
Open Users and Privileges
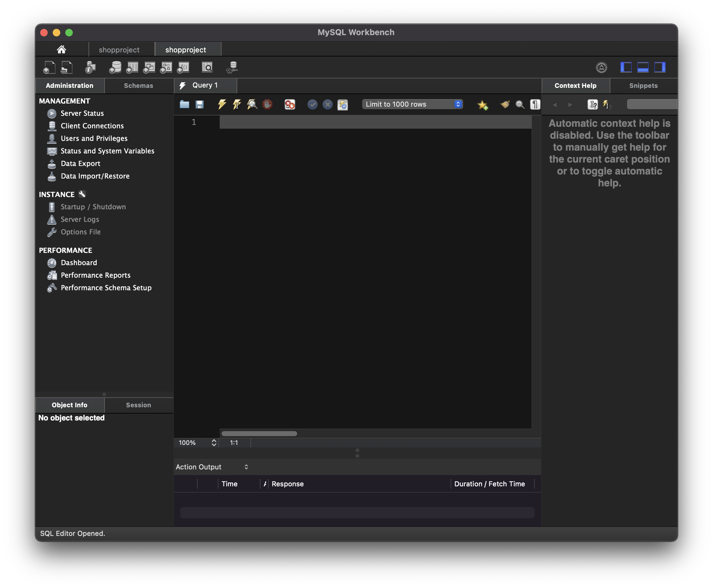[x=94, y=138]
